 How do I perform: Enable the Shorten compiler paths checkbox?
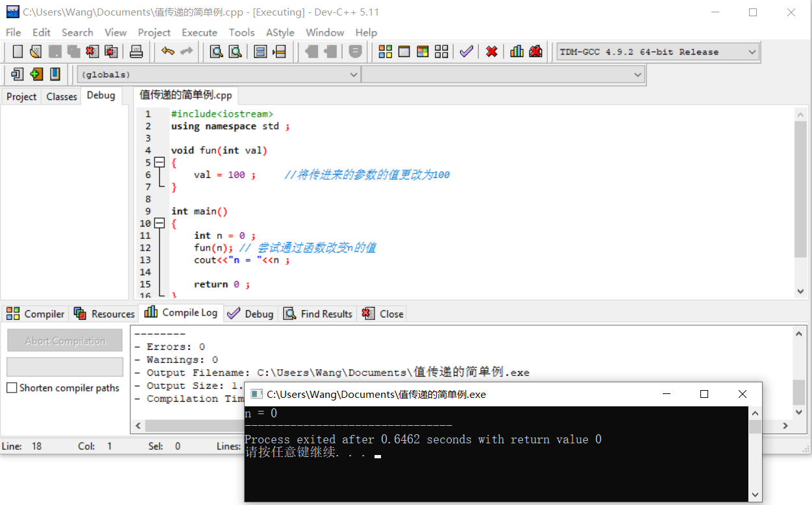[x=10, y=388]
